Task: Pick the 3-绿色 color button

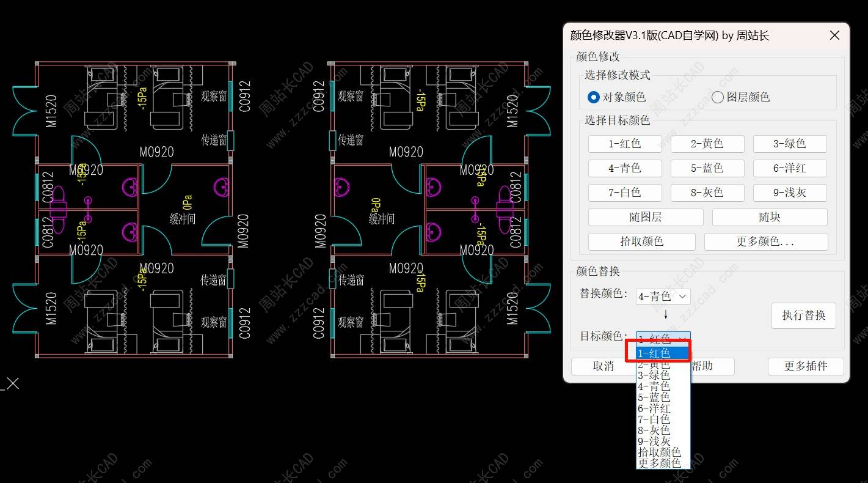Action: coord(789,144)
